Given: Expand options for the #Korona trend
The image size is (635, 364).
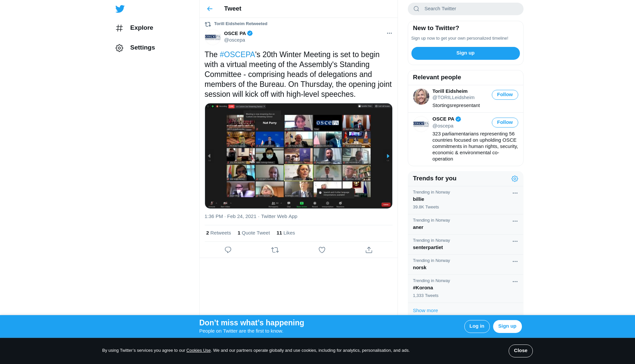Looking at the screenshot, I should [515, 282].
